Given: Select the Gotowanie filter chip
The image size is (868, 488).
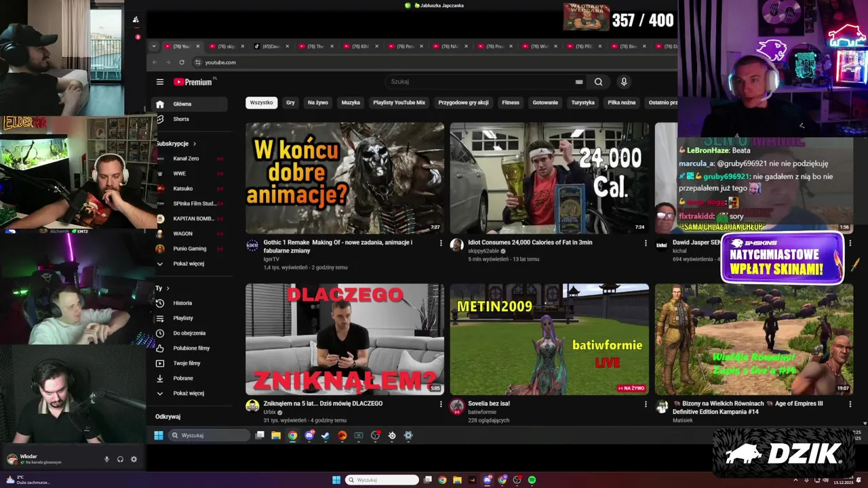Looking at the screenshot, I should coord(545,102).
